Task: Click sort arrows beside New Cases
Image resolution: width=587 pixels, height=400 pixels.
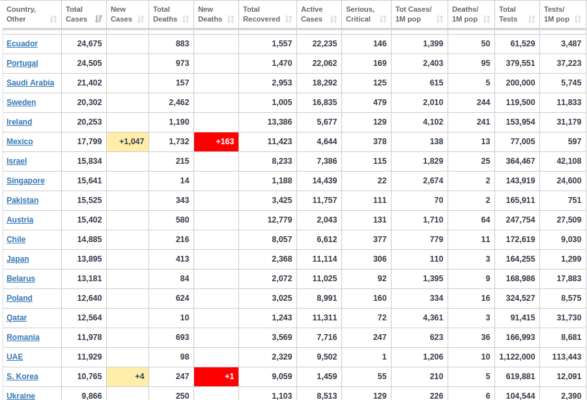Action: tap(141, 19)
